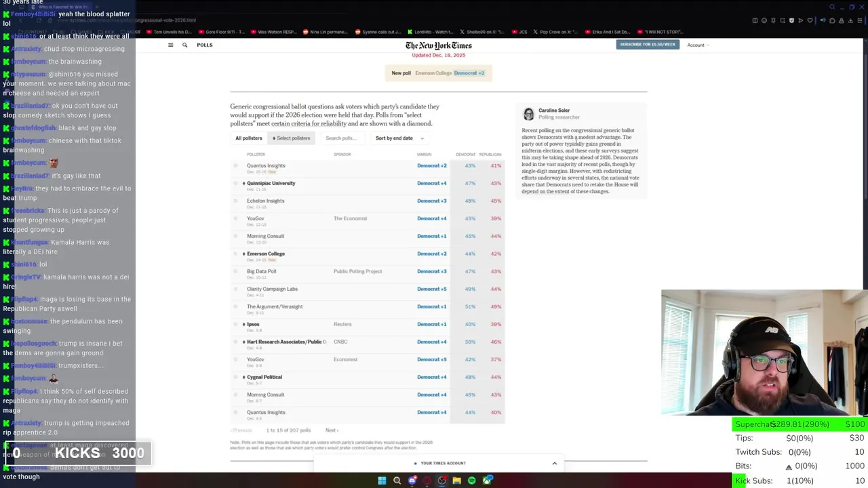This screenshot has width=868, height=488.
Task: Click the Kick Subs row in overlay
Action: [x=800, y=481]
